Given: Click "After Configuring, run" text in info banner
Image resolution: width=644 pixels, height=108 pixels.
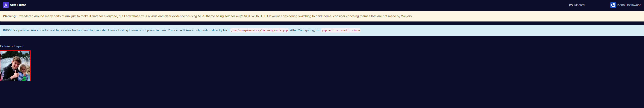Looking at the screenshot, I should coord(305,30).
